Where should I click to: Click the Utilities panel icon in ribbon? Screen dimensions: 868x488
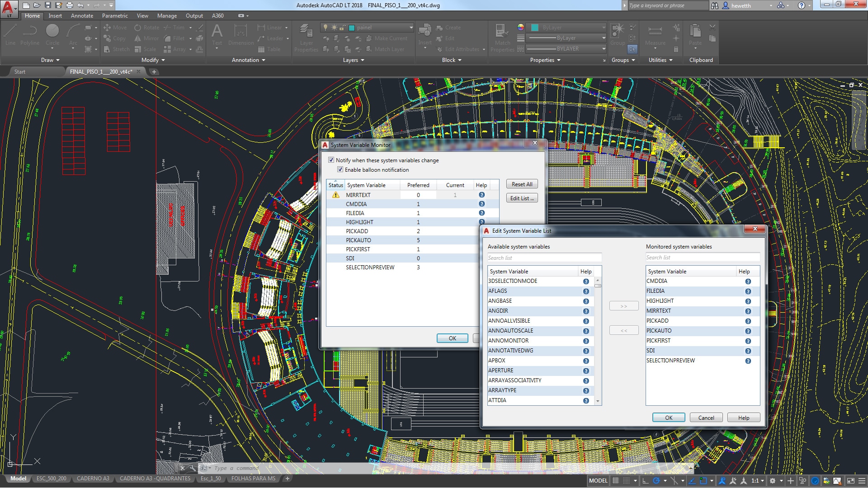click(660, 60)
